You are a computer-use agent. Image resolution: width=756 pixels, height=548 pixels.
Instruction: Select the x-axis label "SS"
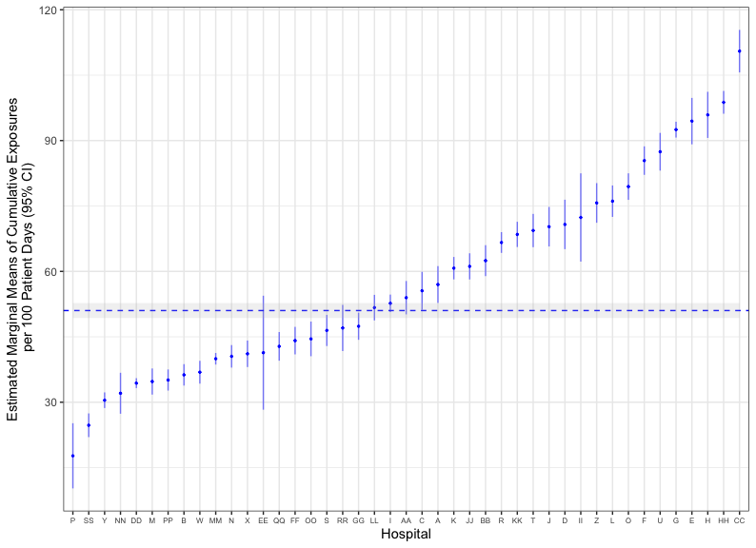[x=89, y=520]
